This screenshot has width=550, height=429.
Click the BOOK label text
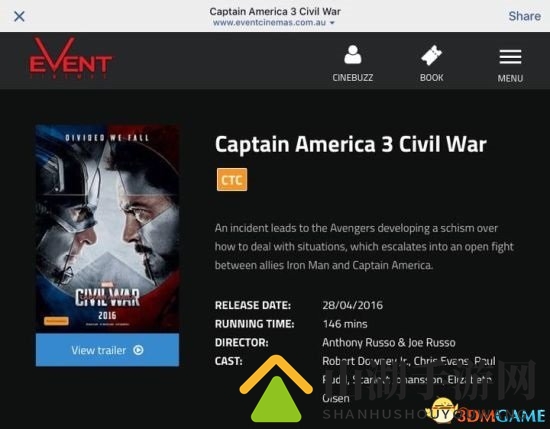tap(431, 78)
